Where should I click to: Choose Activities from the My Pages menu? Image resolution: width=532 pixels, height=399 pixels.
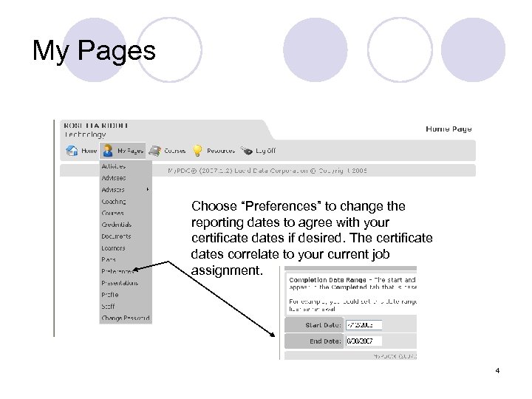tap(114, 166)
